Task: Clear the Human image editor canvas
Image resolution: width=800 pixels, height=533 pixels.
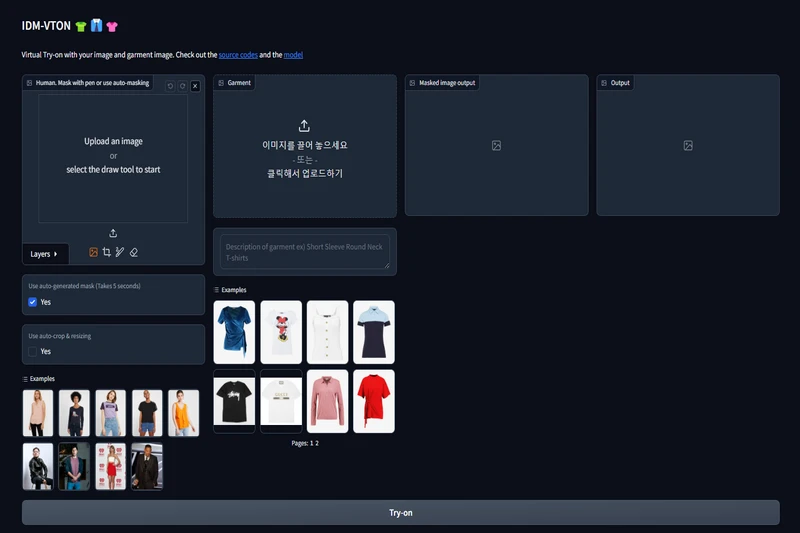Action: pos(195,86)
